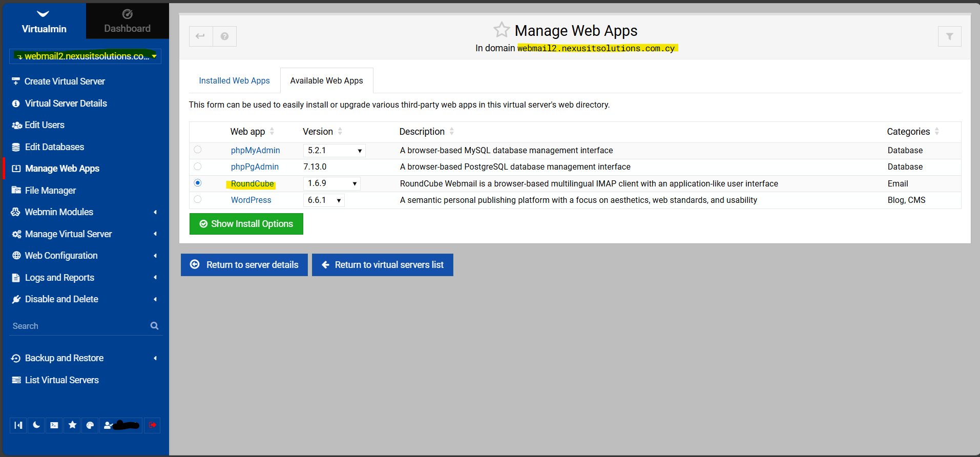
Task: Open the help question mark icon
Action: pos(224,36)
